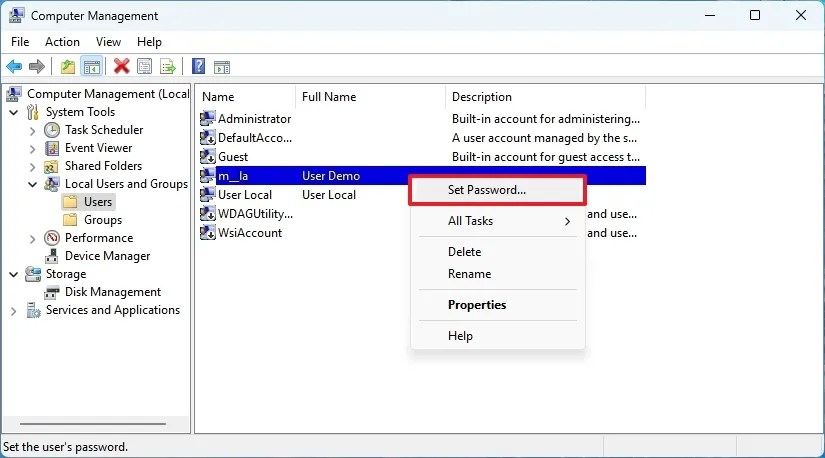825x458 pixels.
Task: Click the Performance monitor icon
Action: point(52,238)
